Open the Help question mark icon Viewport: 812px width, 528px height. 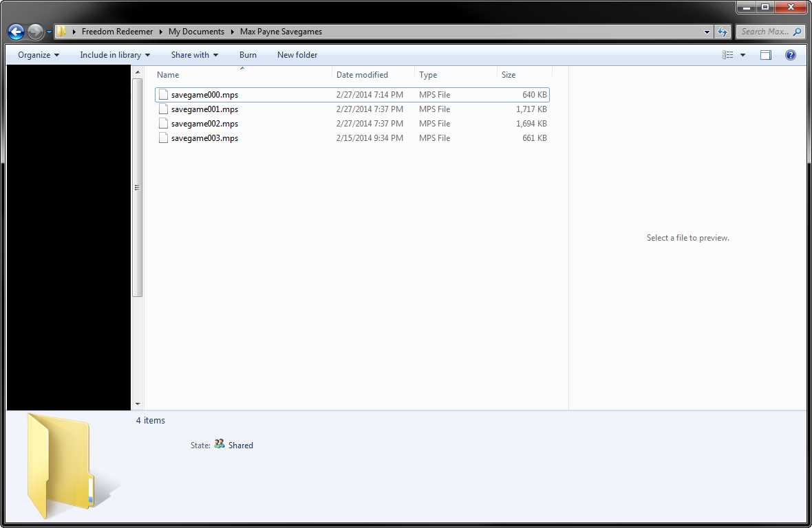pyautogui.click(x=791, y=55)
